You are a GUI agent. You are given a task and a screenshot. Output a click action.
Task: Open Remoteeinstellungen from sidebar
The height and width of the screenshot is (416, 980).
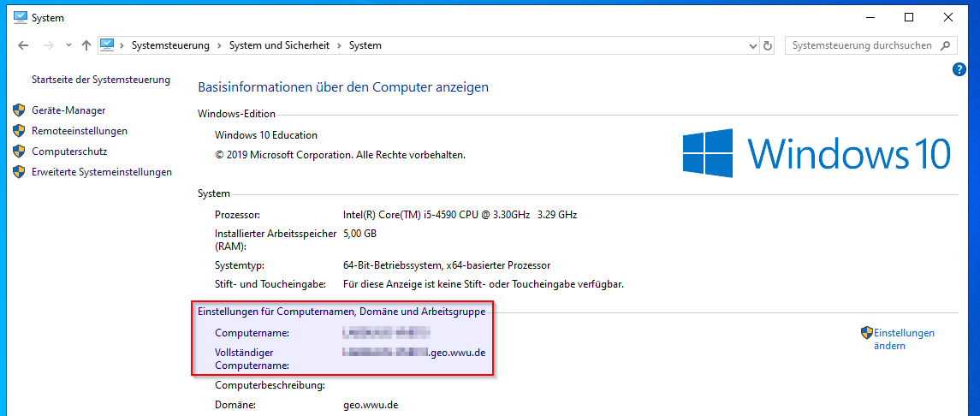point(79,131)
